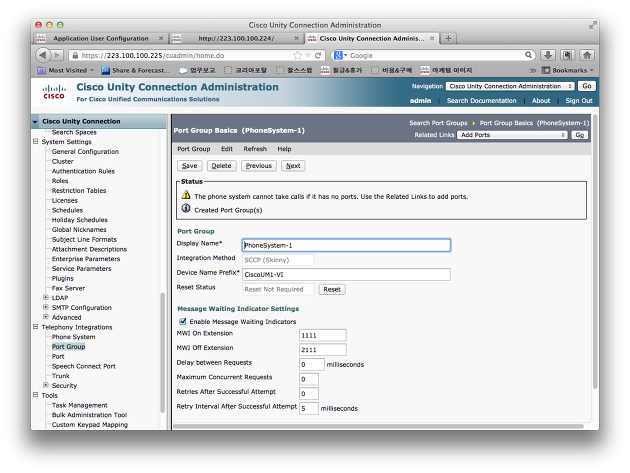Click the warning triangle status icon

click(186, 195)
